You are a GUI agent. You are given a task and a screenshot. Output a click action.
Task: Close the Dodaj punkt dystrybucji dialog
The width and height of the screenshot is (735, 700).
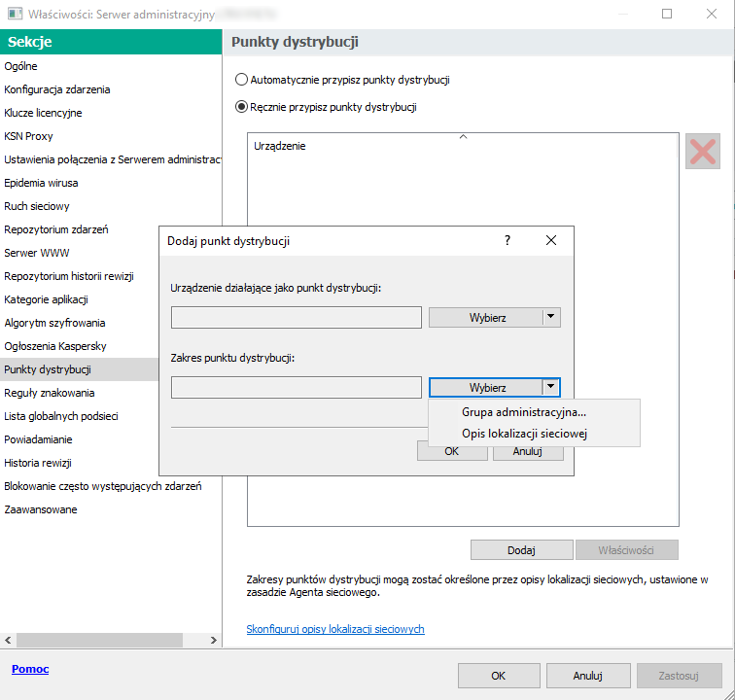tap(550, 240)
